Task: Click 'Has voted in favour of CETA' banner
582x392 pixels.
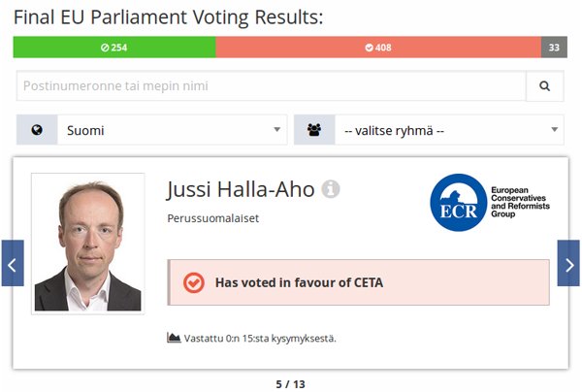Action: tap(358, 283)
